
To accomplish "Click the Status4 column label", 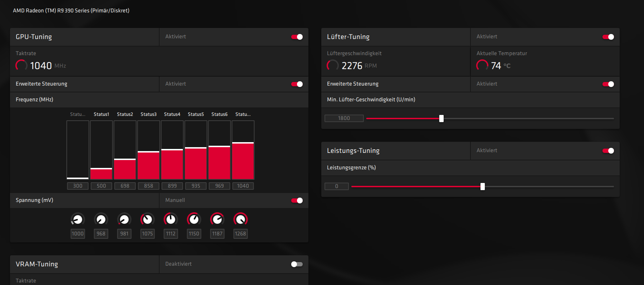I will [x=172, y=114].
